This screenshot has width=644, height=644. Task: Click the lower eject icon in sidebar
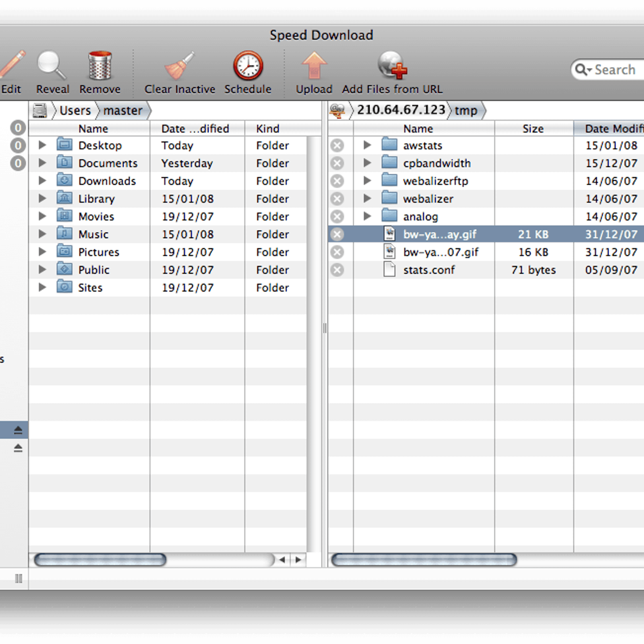pos(18,448)
